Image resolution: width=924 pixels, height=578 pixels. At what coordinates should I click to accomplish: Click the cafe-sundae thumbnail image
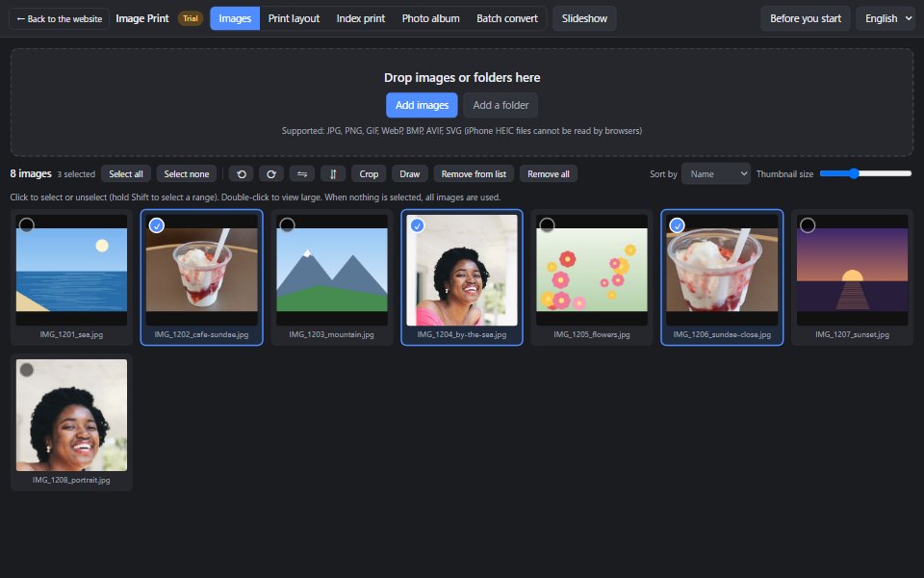coord(201,270)
